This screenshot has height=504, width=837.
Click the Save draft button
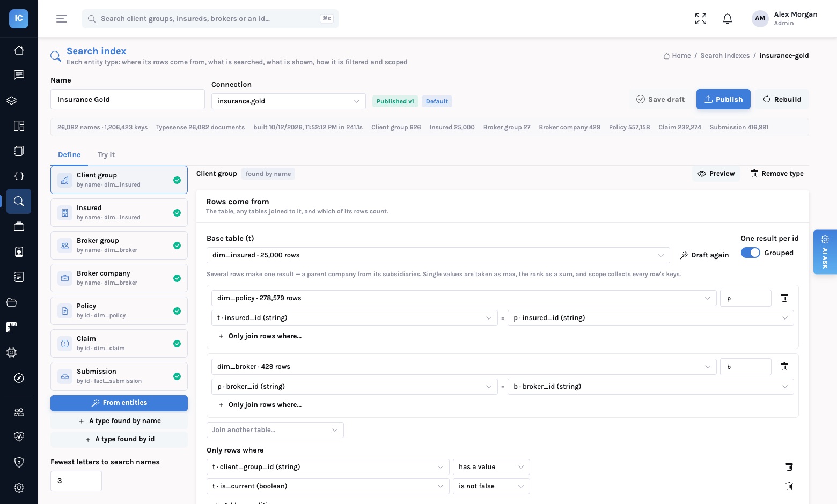click(660, 99)
